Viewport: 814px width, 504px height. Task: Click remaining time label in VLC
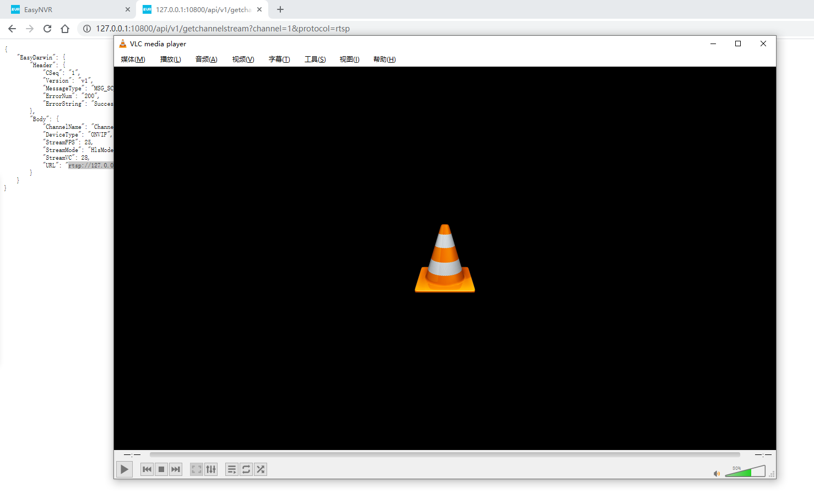point(763,455)
